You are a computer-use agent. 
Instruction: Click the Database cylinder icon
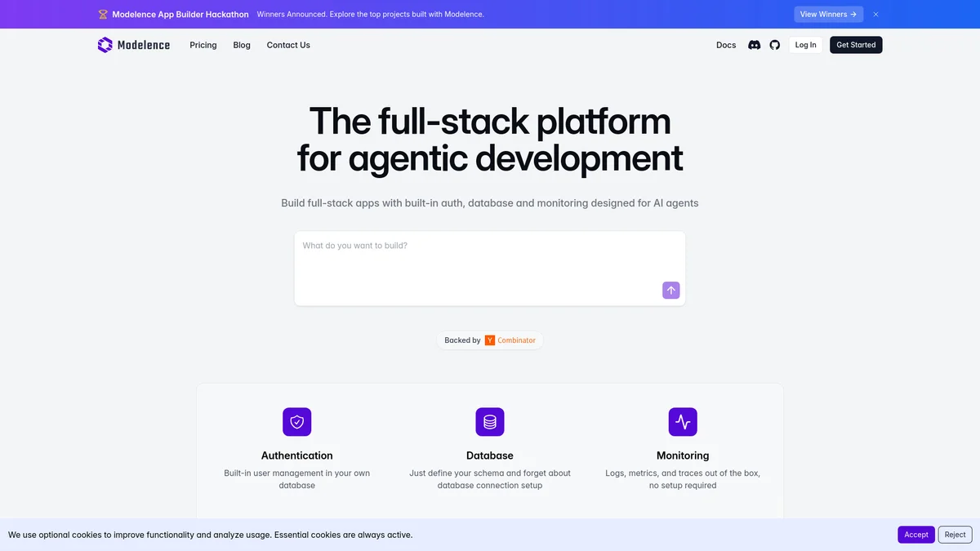[x=490, y=422]
